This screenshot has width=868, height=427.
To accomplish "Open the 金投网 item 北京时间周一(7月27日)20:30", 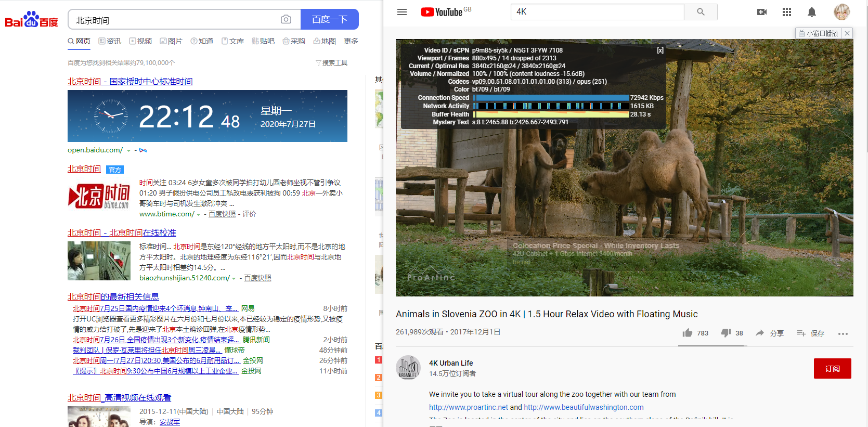I will [x=157, y=360].
